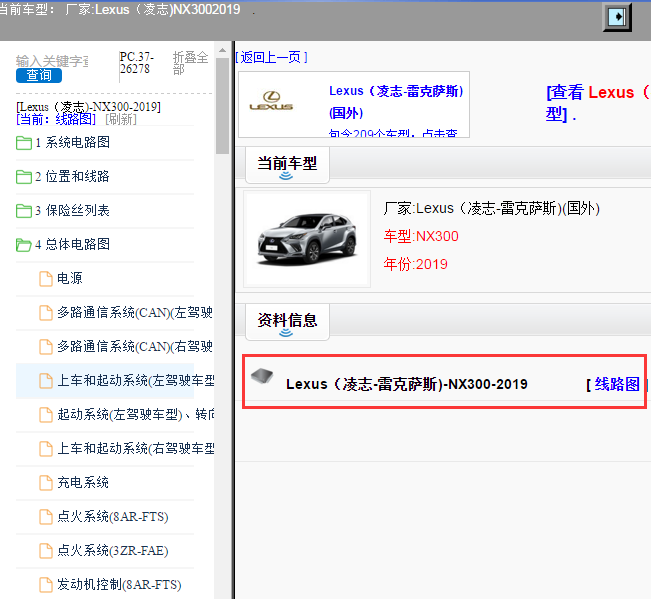This screenshot has width=651, height=599.
Task: Click document icon beside 点火系统(8AR-FTS)
Action: tap(46, 517)
